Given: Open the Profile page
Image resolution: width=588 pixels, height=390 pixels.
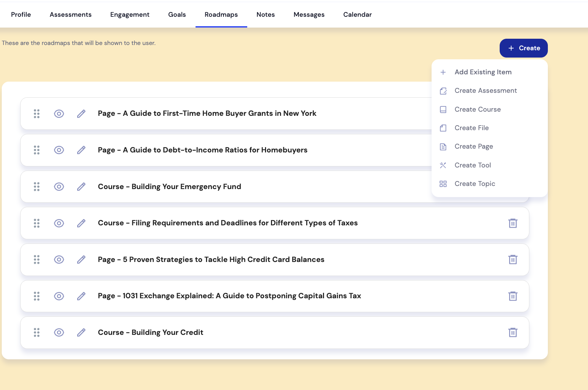Looking at the screenshot, I should click(x=21, y=14).
